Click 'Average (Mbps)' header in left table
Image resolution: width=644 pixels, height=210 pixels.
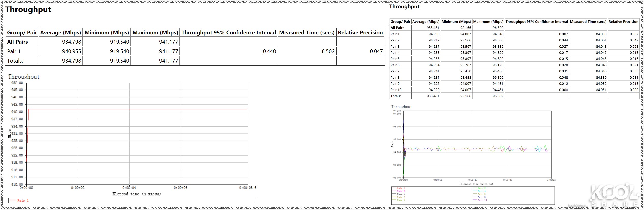[x=61, y=33]
